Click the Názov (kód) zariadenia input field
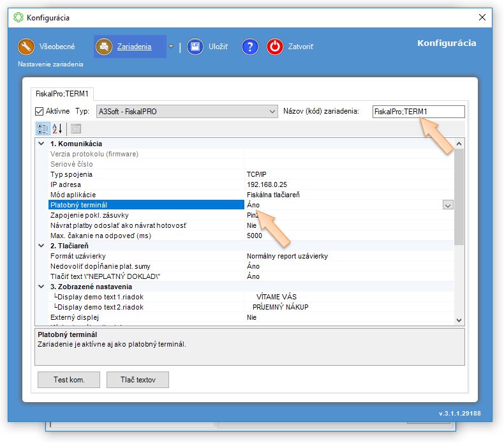 tap(418, 112)
